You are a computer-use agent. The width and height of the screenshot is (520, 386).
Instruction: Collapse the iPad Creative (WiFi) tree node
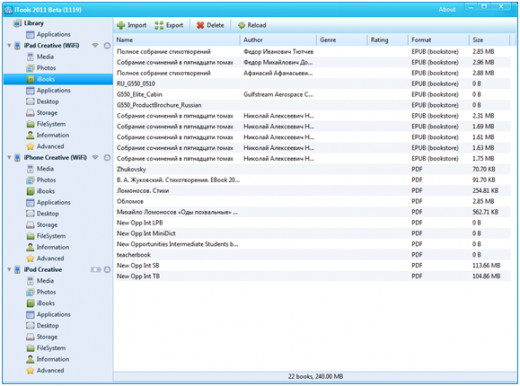click(x=9, y=45)
